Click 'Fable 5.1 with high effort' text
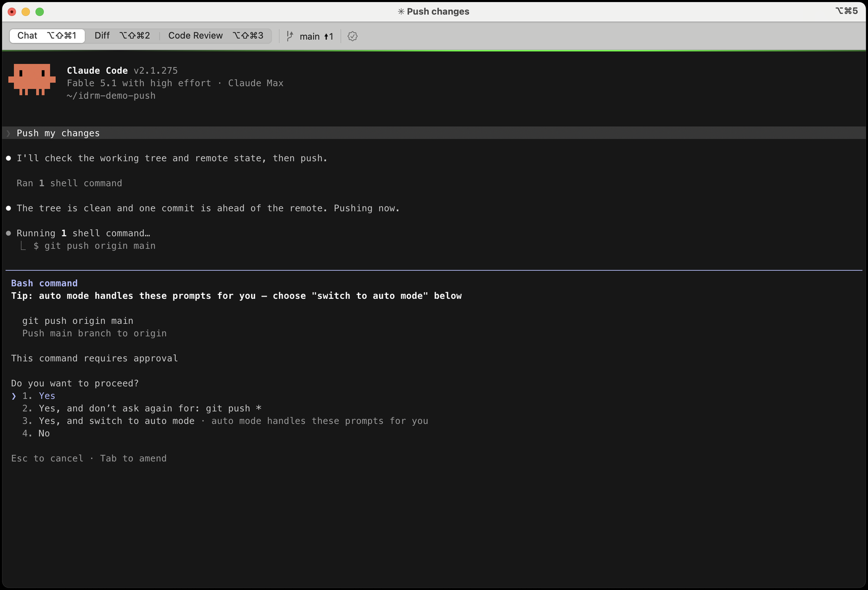The height and width of the screenshot is (590, 868). pyautogui.click(x=139, y=83)
